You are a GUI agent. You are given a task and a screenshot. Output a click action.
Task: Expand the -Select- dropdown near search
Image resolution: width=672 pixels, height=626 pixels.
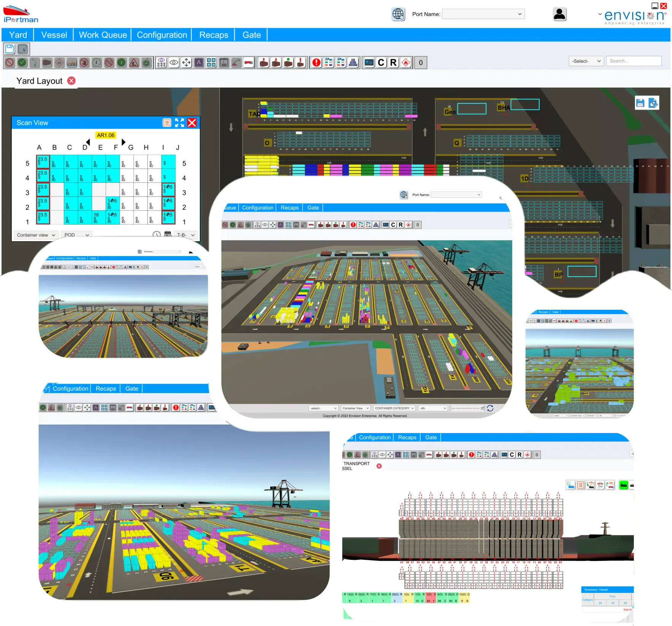click(586, 61)
